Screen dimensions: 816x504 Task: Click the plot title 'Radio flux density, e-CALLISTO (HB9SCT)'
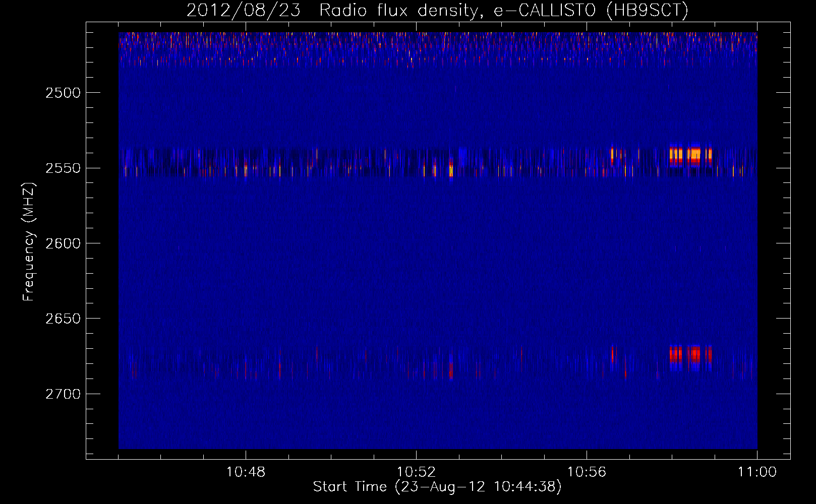(x=504, y=10)
